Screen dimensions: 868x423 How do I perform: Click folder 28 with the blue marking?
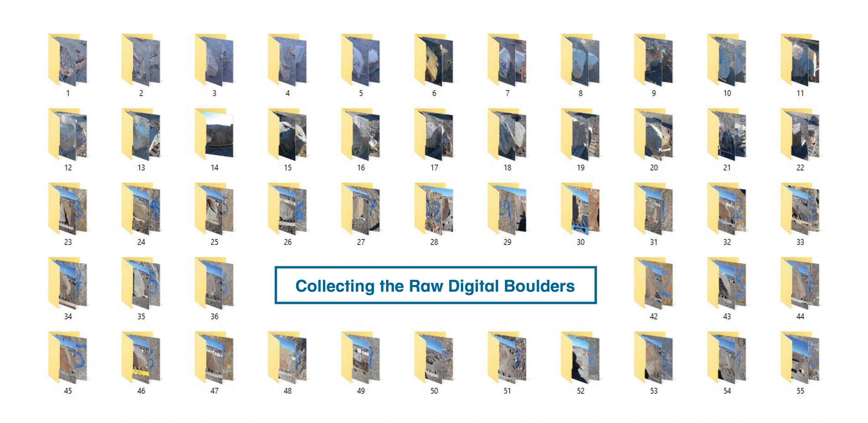point(434,209)
